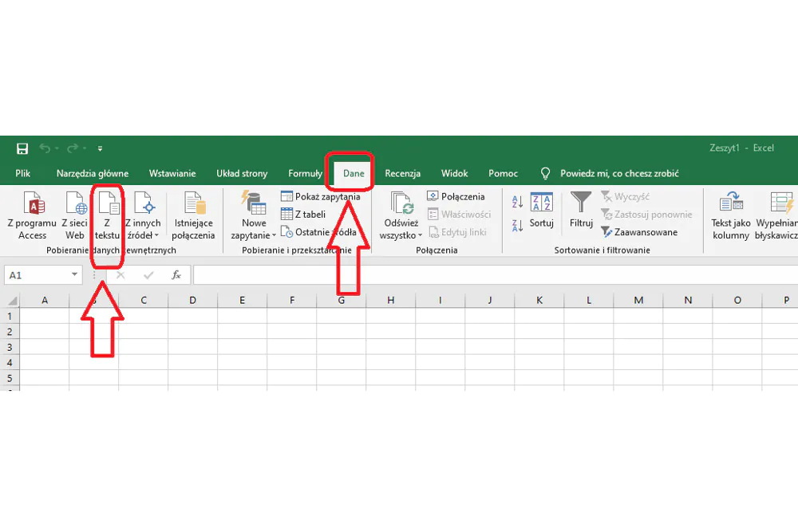Select column C header
Image resolution: width=798 pixels, height=532 pixels.
pyautogui.click(x=144, y=300)
